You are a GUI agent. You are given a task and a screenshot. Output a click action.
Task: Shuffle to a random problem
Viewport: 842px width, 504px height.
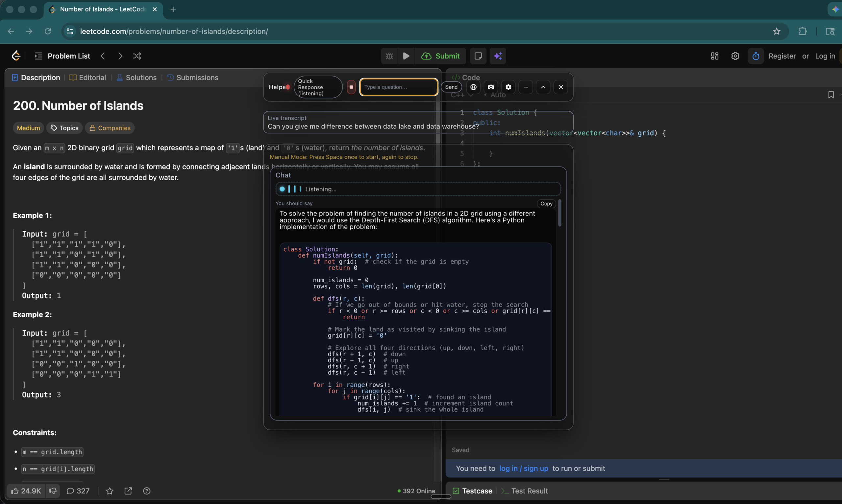(x=136, y=56)
